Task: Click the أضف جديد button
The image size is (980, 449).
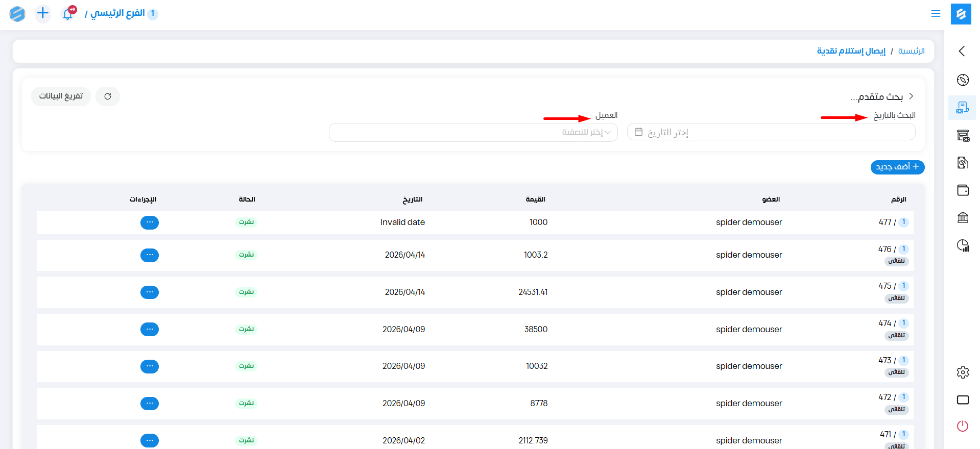Action: coord(897,167)
